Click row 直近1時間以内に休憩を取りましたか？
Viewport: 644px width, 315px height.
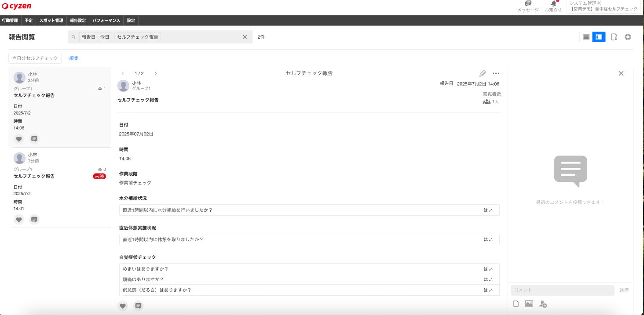pos(309,239)
